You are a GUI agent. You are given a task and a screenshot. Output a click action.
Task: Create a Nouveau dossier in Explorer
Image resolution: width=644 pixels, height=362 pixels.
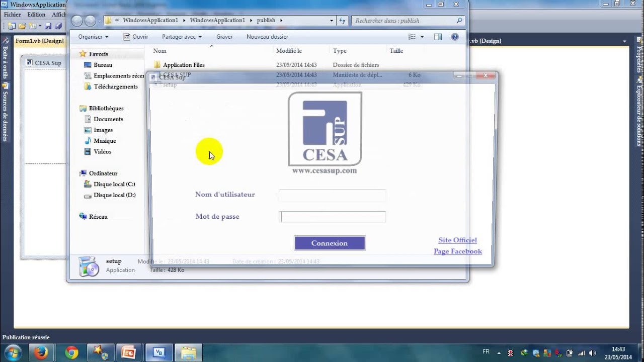(x=267, y=37)
